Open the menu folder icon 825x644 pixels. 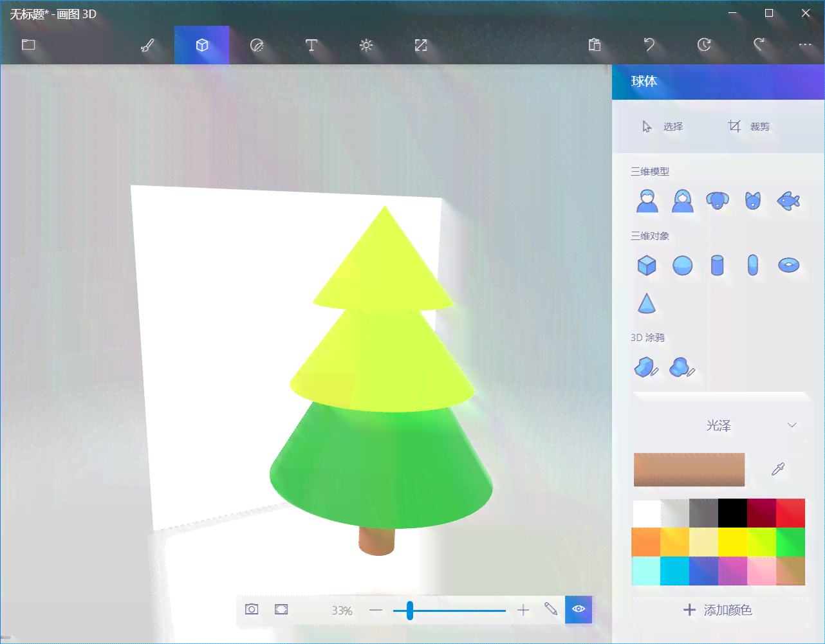point(28,45)
